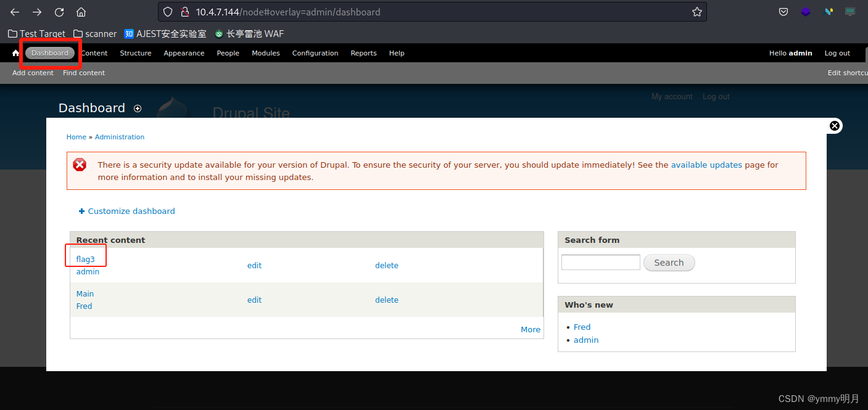Image resolution: width=868 pixels, height=410 pixels.
Task: Open the scanner bookmark folder
Action: click(95, 34)
